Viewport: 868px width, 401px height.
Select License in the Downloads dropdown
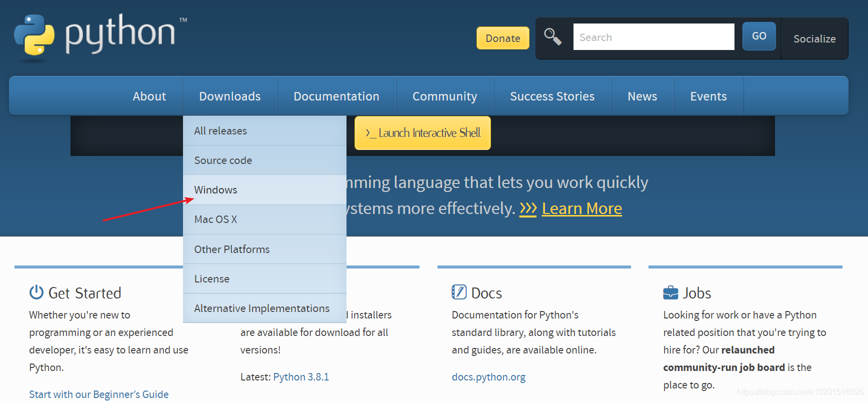(x=264, y=278)
